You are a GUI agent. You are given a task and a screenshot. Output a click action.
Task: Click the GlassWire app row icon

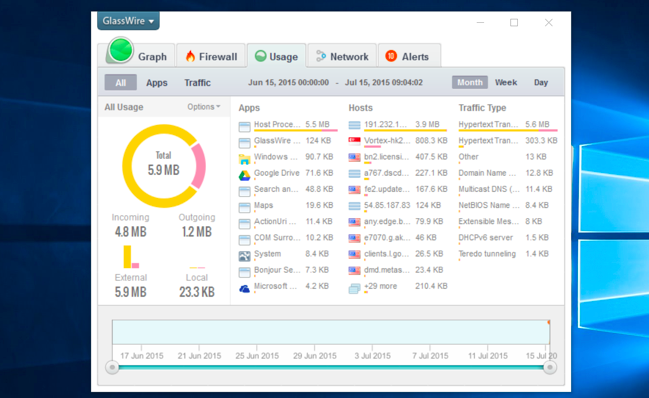tap(245, 143)
